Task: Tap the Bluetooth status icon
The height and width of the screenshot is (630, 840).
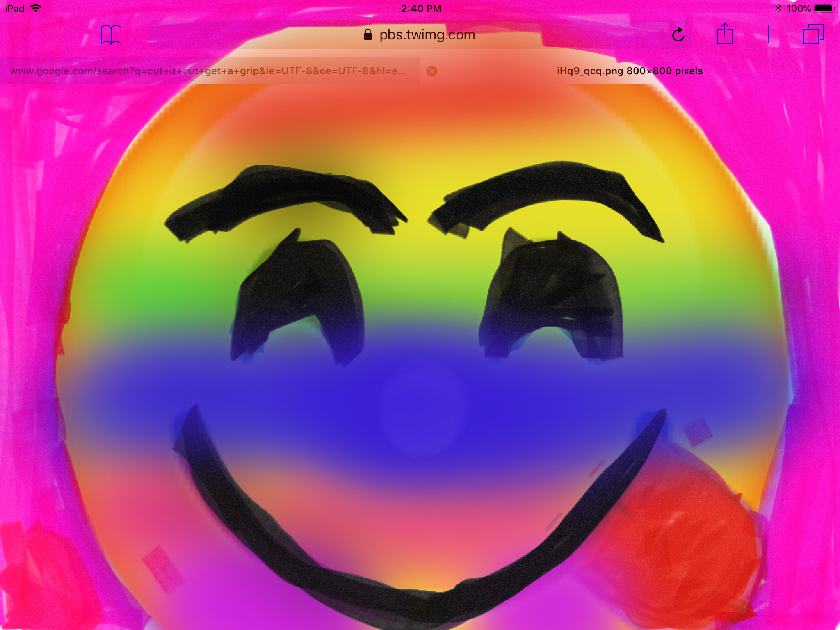Action: [778, 8]
